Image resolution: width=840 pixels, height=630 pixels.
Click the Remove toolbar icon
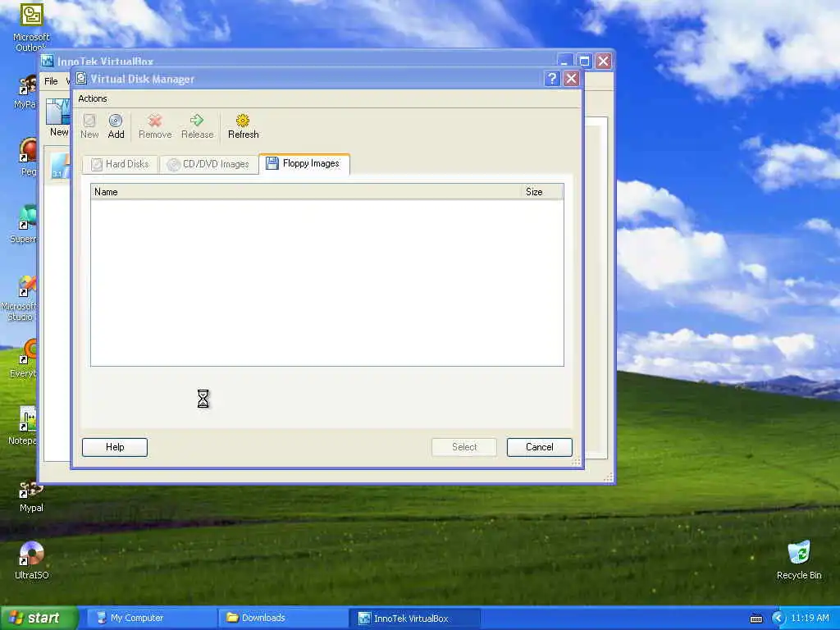[x=155, y=126]
